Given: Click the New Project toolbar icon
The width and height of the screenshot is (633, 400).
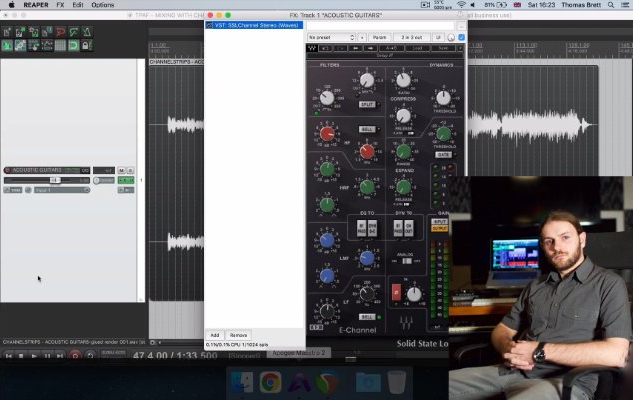Looking at the screenshot, I should (7, 32).
